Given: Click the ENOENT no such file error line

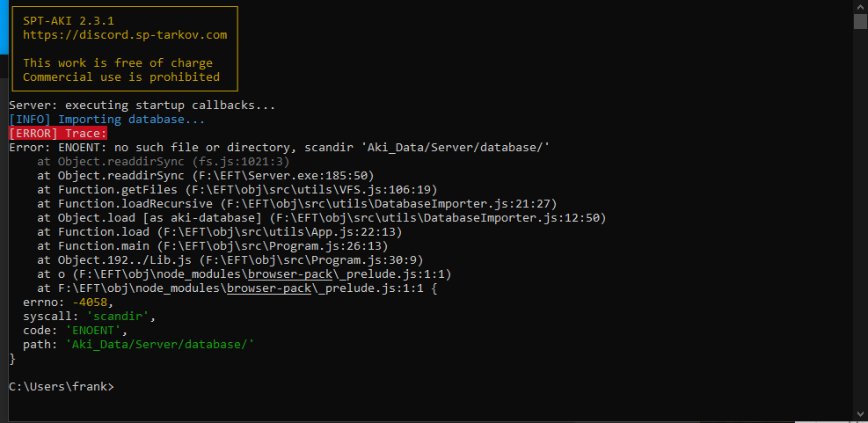Looking at the screenshot, I should coord(279,147).
